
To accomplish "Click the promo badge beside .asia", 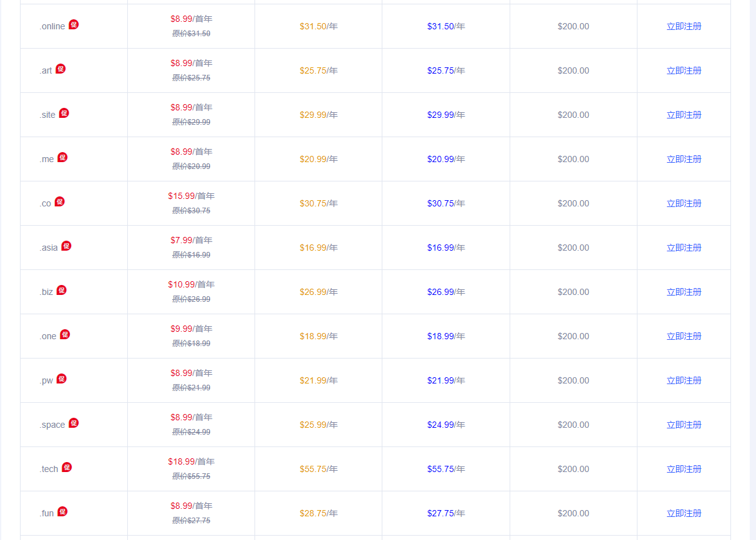I will point(66,246).
